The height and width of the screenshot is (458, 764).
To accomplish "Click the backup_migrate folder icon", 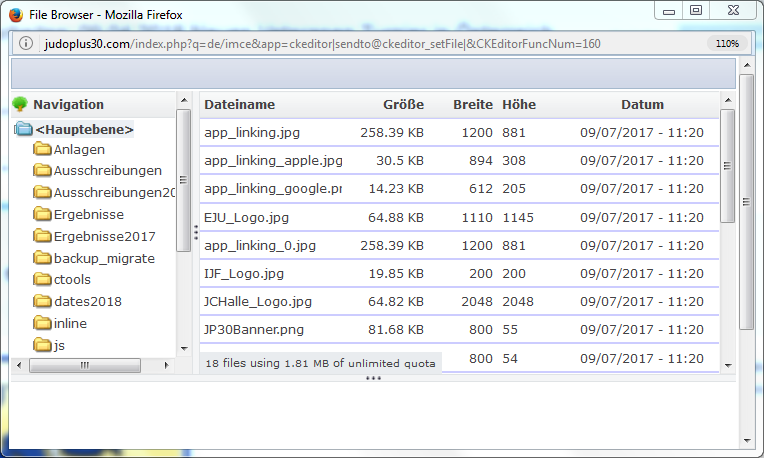I will (42, 258).
